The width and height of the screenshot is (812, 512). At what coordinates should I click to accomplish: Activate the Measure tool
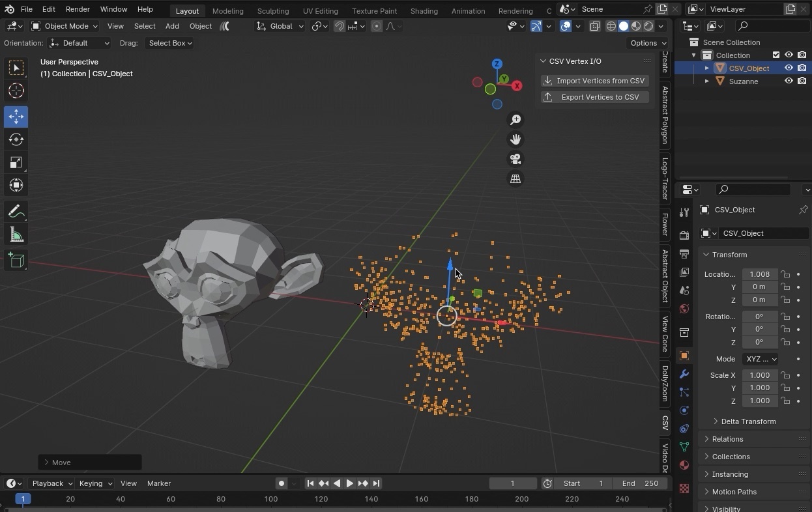16,235
